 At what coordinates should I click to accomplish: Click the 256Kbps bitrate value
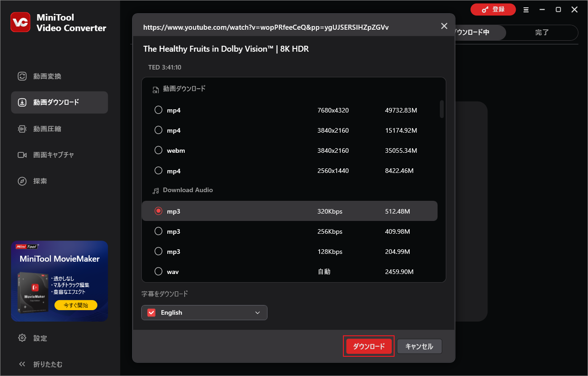330,231
